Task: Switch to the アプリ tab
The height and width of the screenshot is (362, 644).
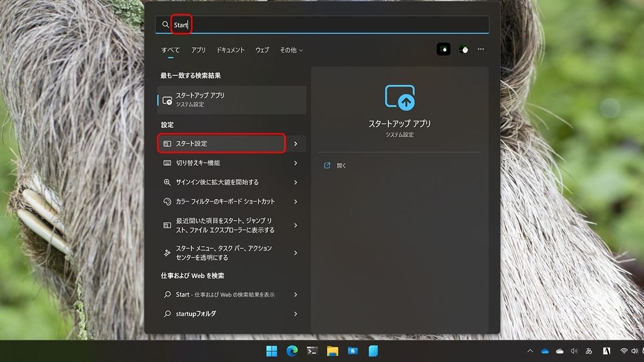Action: pyautogui.click(x=198, y=50)
